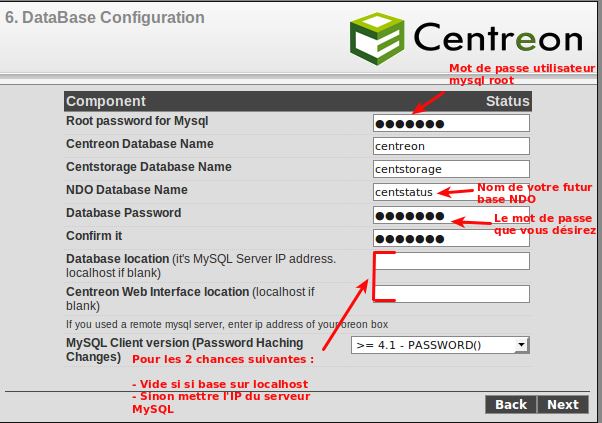Image resolution: width=602 pixels, height=423 pixels.
Task: Click the Confirm it password field
Action: pyautogui.click(x=450, y=238)
